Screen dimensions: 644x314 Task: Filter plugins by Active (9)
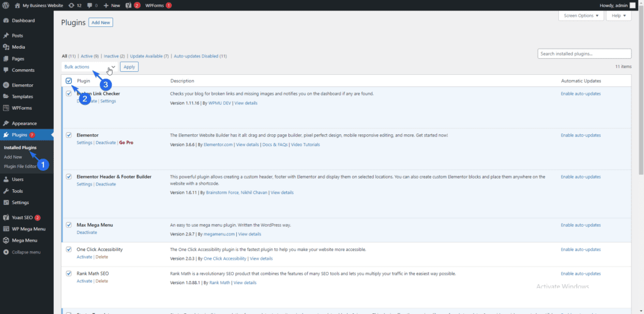click(x=90, y=56)
